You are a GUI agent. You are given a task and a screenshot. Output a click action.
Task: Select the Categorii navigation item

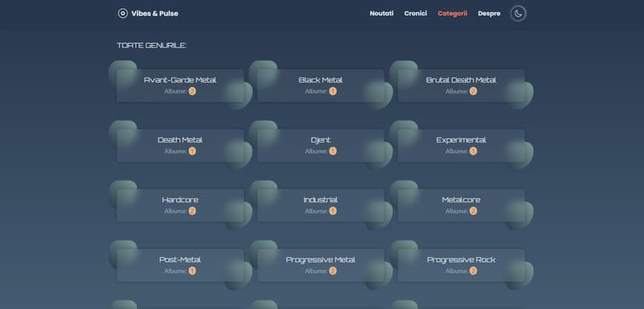452,13
